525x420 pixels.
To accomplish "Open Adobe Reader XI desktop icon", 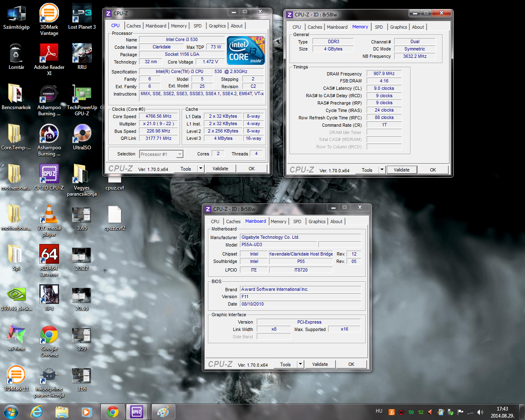I will [49, 59].
